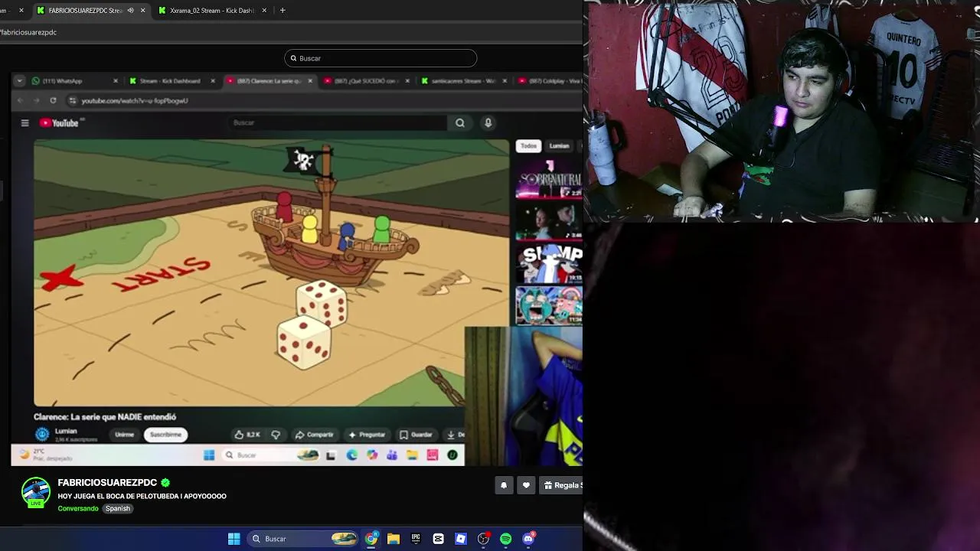Open Google Chrome from the taskbar
The width and height of the screenshot is (980, 551).
click(371, 539)
